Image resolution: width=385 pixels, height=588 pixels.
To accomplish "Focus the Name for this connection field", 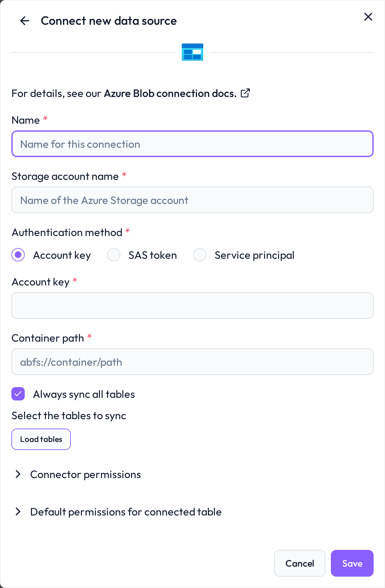I will [192, 144].
